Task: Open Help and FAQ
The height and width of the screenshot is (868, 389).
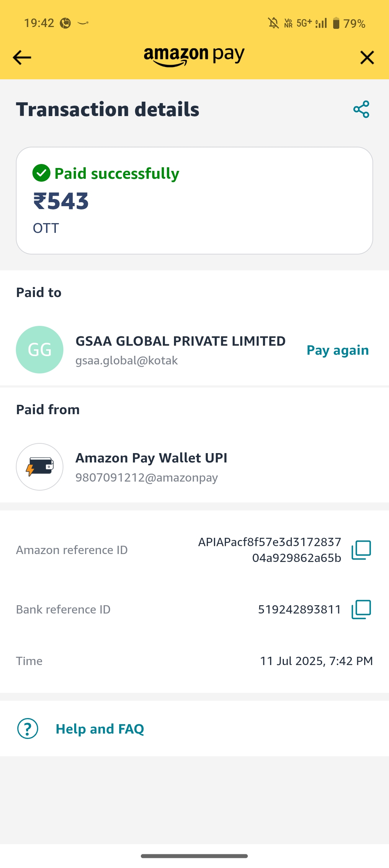Action: (x=100, y=729)
